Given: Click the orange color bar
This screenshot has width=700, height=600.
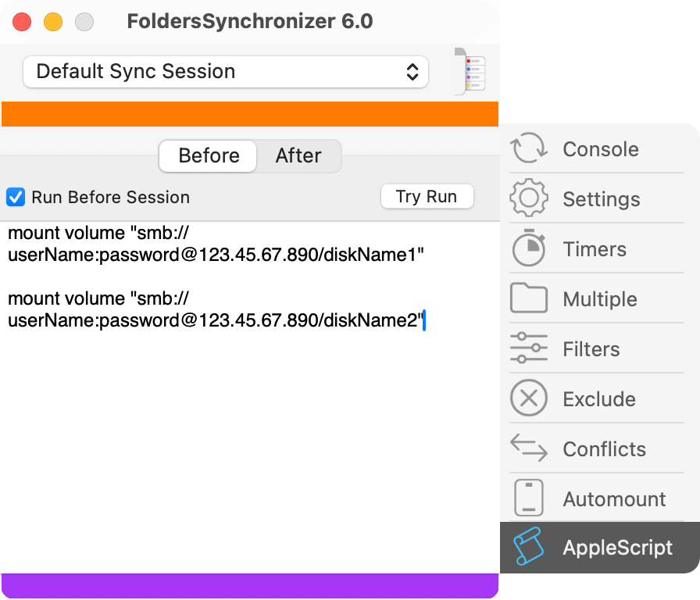Looking at the screenshot, I should tap(250, 114).
